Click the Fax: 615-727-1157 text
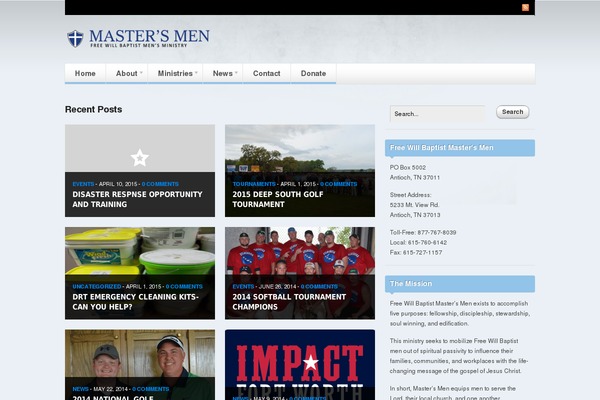Image resolution: width=600 pixels, height=400 pixels. (x=416, y=253)
